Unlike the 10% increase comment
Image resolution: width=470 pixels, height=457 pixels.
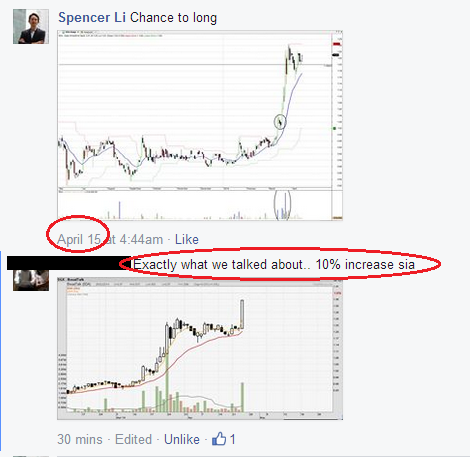182,439
